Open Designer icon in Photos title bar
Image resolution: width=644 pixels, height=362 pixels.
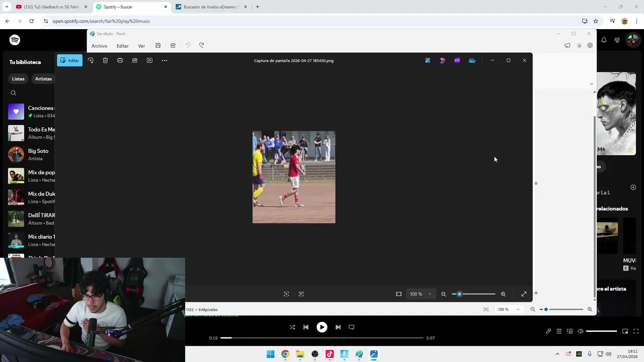442,60
